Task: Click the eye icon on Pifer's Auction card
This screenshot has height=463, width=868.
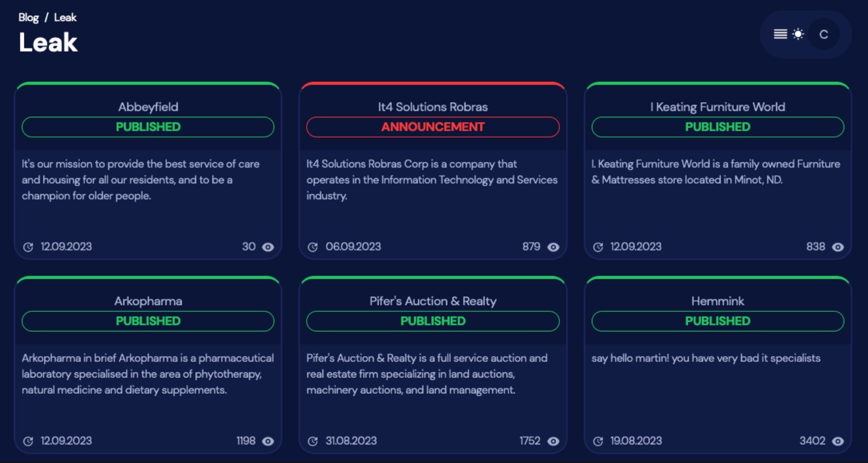Action: [x=553, y=441]
